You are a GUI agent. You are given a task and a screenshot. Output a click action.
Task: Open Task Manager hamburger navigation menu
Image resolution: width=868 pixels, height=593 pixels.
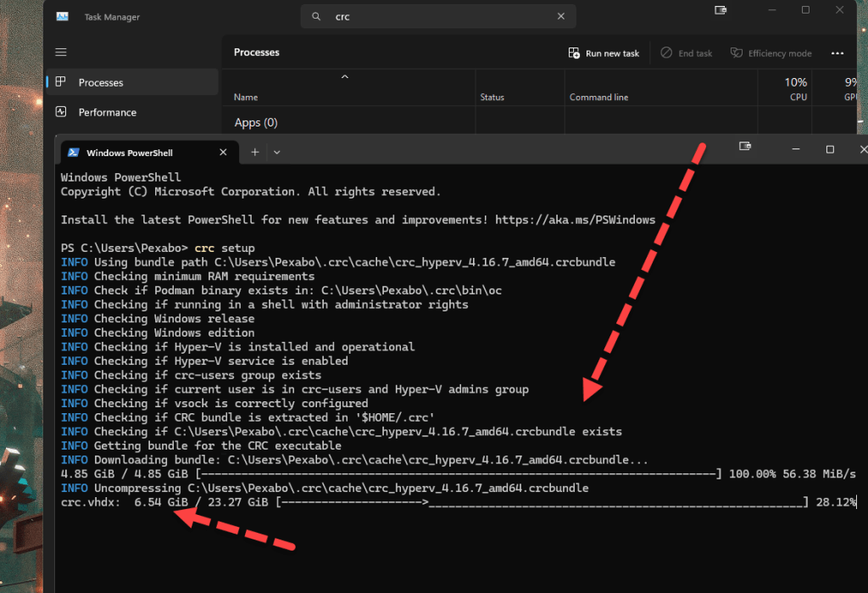click(61, 52)
